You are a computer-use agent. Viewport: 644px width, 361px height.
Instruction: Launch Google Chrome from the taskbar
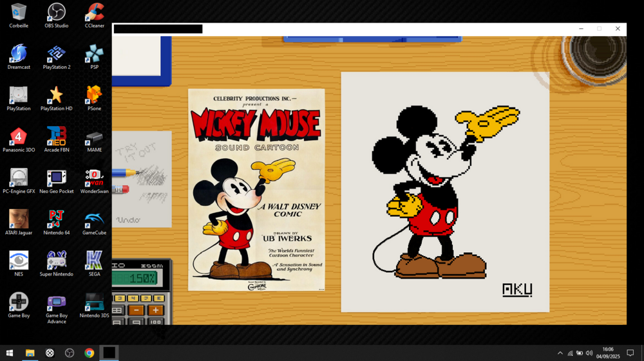90,353
